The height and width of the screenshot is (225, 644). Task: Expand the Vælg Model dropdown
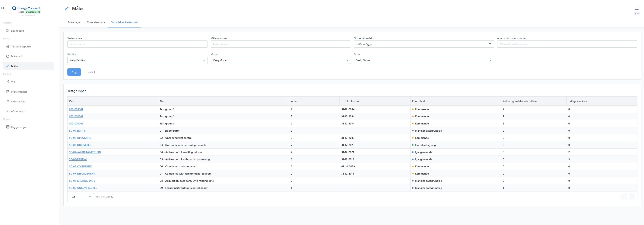[x=281, y=60]
